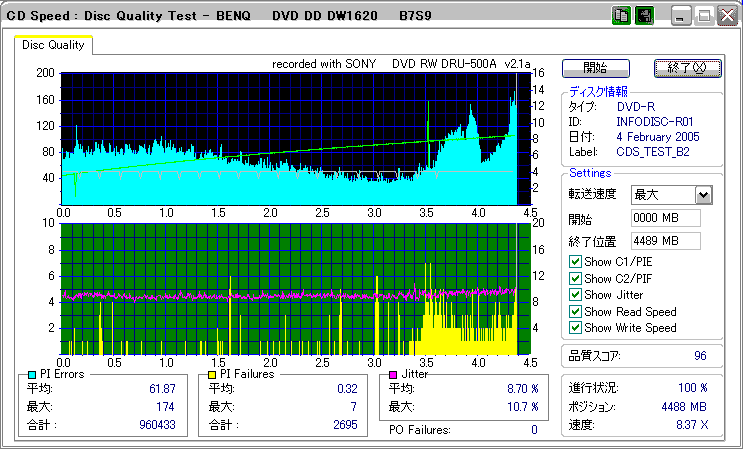Image resolution: width=743 pixels, height=449 pixels.
Task: Click the 終了位置 4489 MB input field
Action: point(665,240)
